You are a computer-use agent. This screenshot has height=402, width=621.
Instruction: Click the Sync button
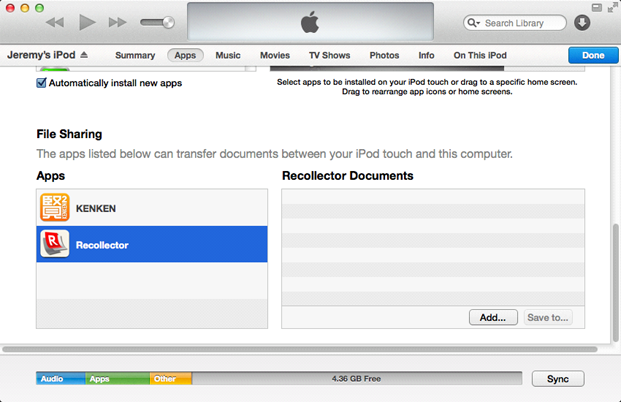click(x=558, y=379)
